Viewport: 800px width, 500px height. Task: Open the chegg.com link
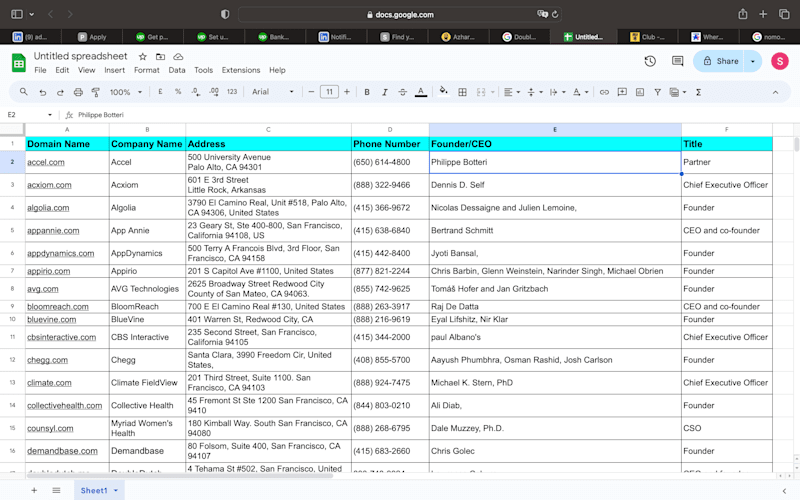pyautogui.click(x=47, y=360)
